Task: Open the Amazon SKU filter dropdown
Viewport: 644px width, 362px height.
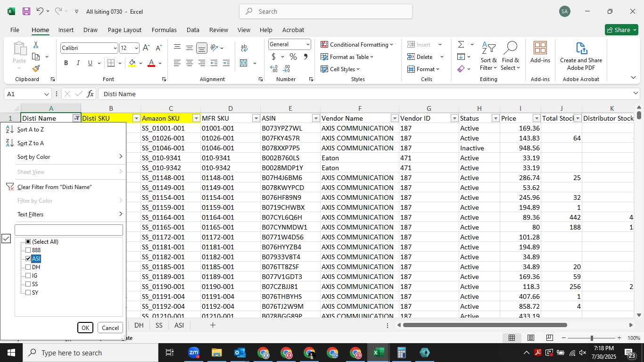Action: click(196, 118)
